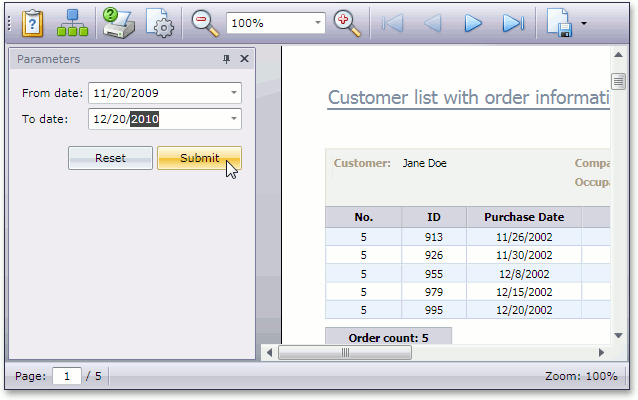
Task: Expand the export format dropdown arrow
Action: coord(583,23)
